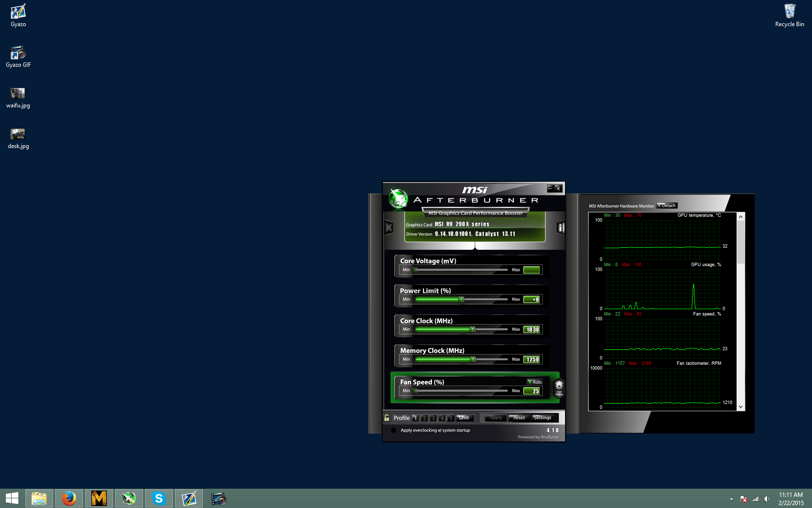
Task: Open the volume speaker tray icon
Action: pos(767,499)
